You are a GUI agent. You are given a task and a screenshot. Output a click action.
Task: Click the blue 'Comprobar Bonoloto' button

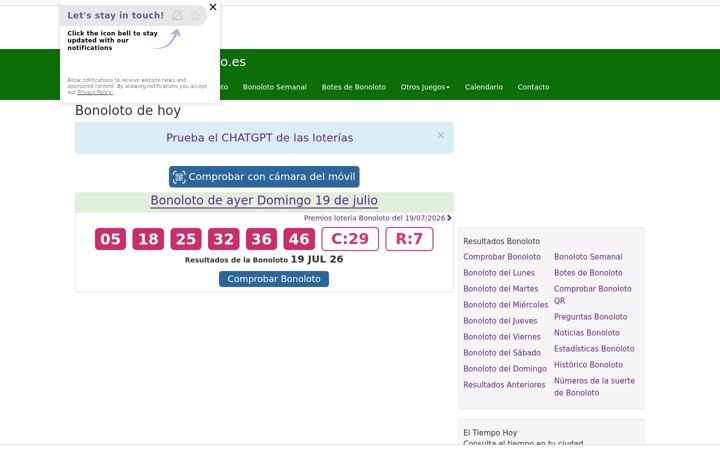[274, 279]
